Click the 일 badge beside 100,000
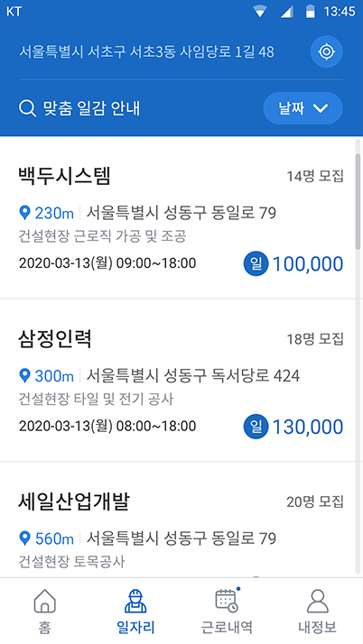This screenshot has height=644, width=363. click(x=256, y=263)
